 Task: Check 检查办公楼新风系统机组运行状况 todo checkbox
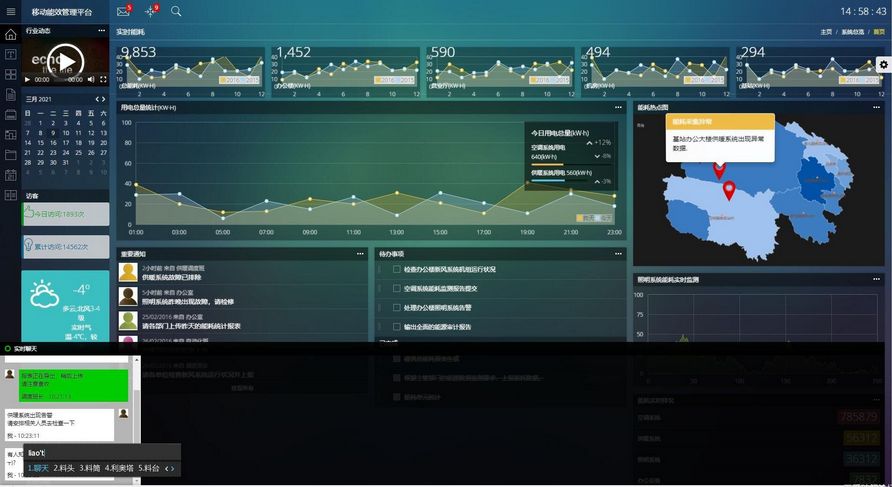coord(397,269)
